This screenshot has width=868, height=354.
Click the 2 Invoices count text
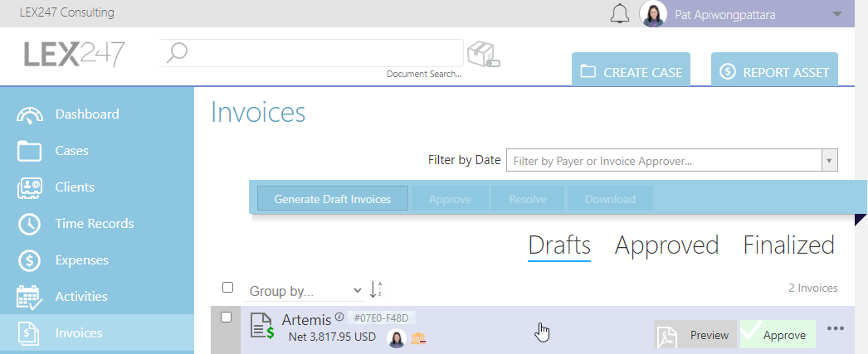pos(812,288)
